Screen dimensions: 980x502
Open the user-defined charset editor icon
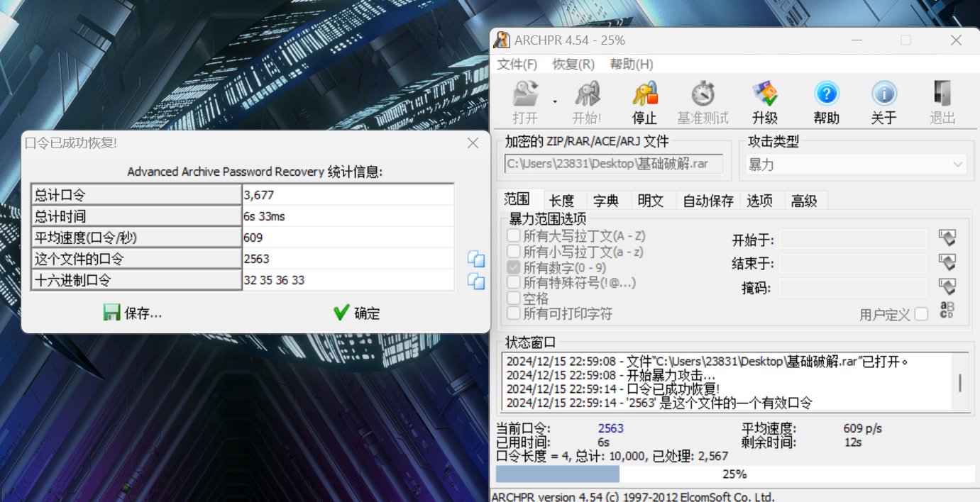pos(947,311)
